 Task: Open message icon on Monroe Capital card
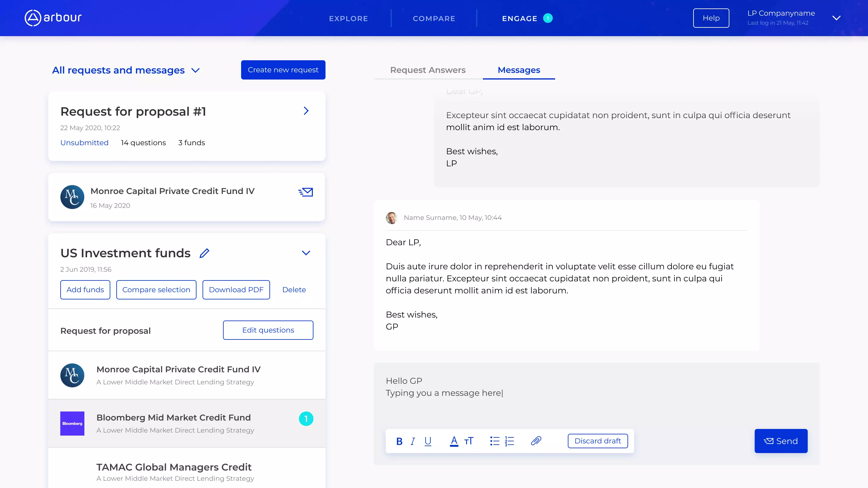(x=306, y=192)
